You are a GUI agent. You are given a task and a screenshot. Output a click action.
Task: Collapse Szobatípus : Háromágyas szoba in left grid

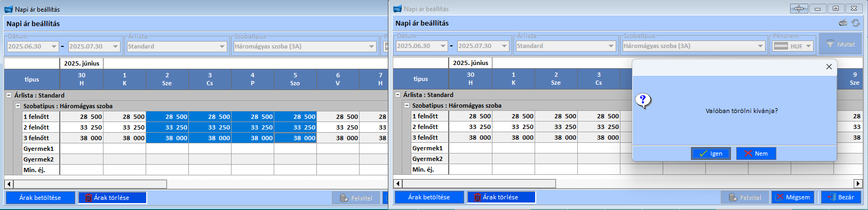[18, 106]
